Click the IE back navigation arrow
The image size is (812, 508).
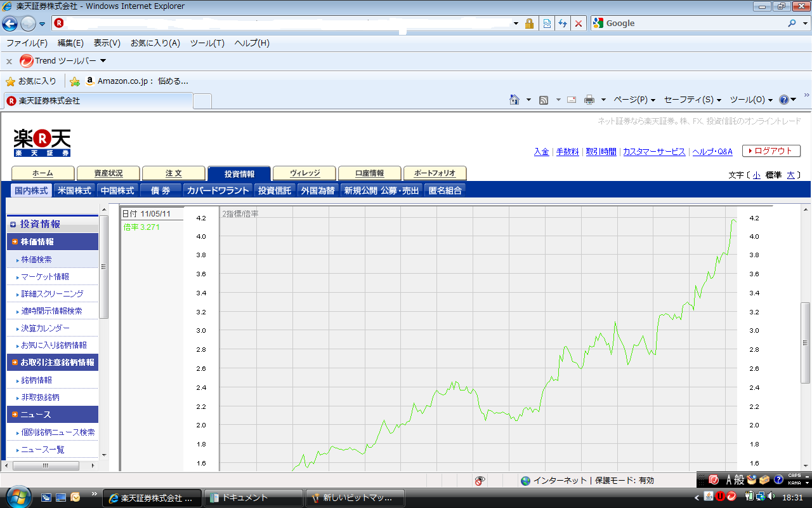point(10,24)
